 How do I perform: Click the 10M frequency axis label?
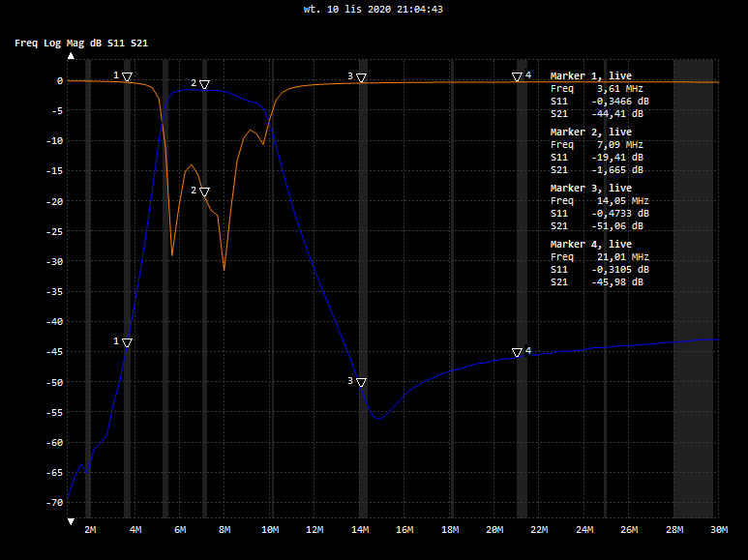click(270, 530)
